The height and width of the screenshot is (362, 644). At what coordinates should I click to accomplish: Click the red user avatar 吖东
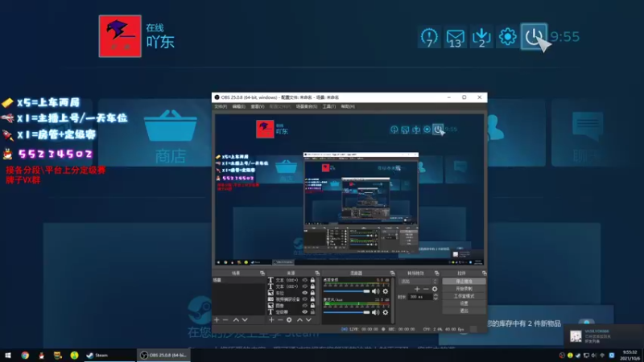tap(120, 36)
